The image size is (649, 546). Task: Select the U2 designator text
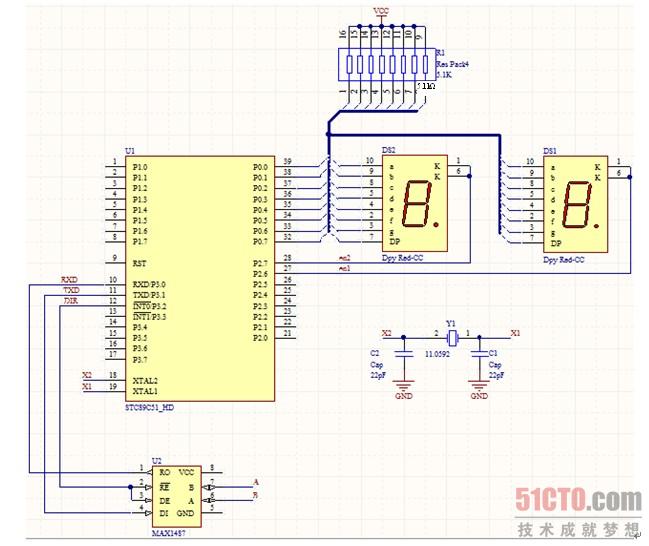156,461
